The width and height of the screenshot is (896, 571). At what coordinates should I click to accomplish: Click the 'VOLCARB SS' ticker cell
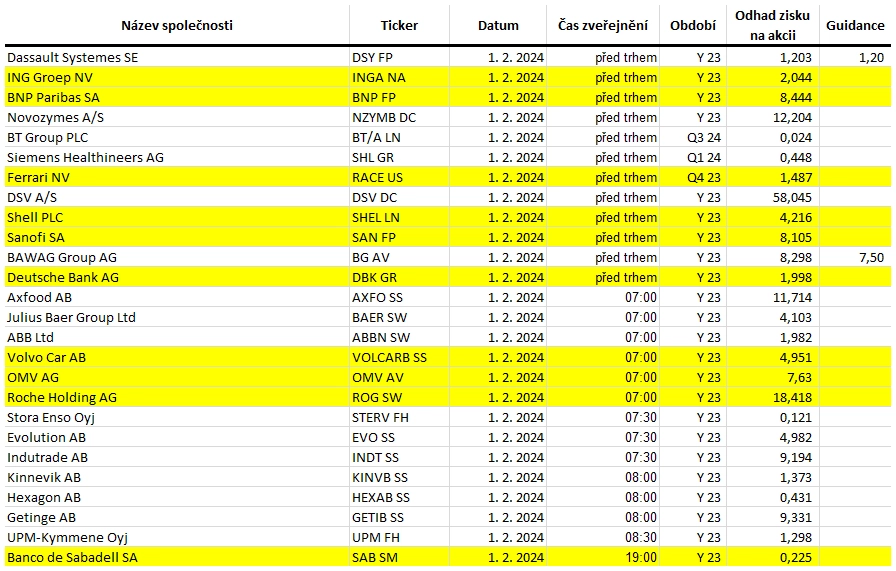(x=399, y=357)
